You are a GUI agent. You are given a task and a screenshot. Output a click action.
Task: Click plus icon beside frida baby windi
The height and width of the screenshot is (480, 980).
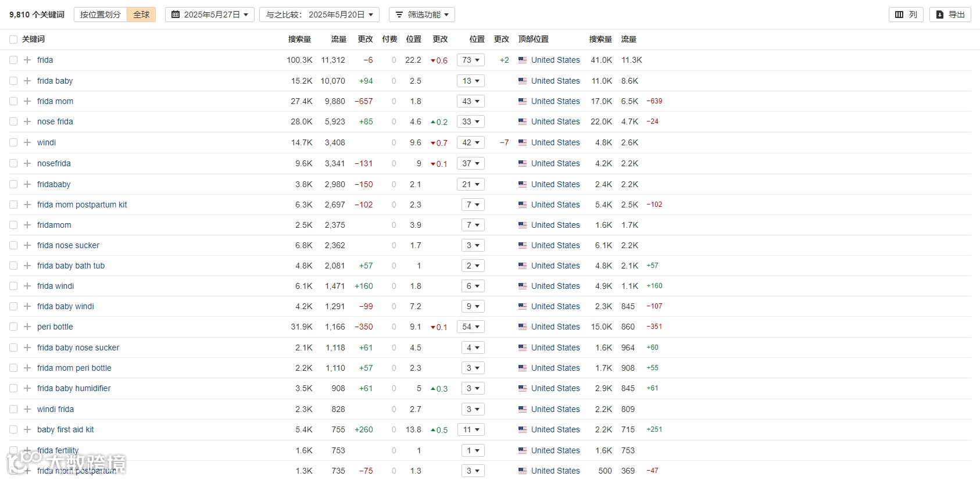[x=27, y=306]
